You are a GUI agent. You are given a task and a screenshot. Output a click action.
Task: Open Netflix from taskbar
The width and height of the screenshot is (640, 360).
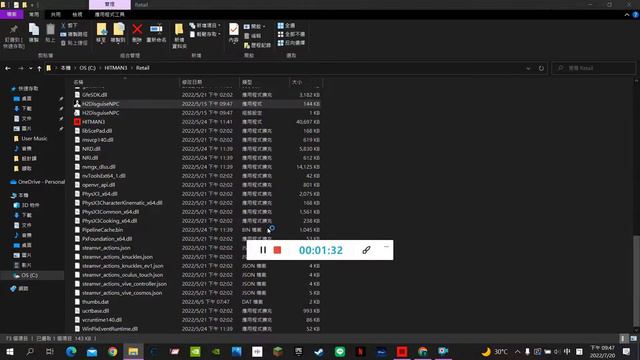[x=360, y=351]
